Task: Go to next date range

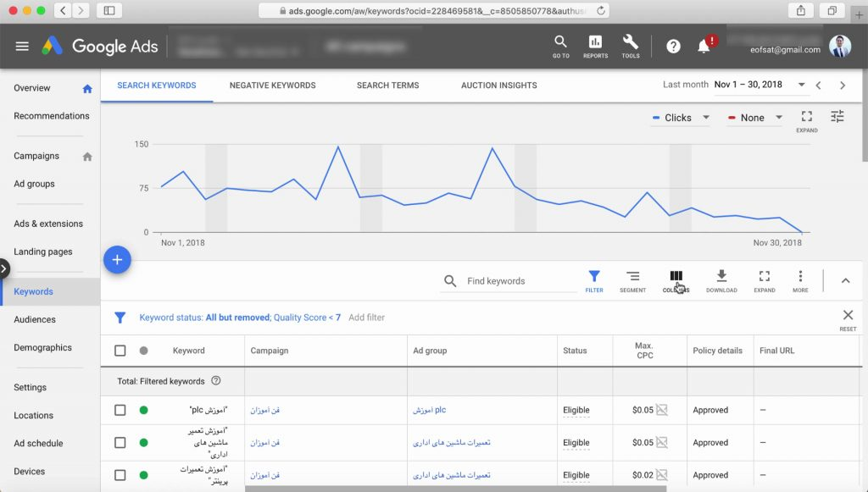Action: [x=843, y=86]
